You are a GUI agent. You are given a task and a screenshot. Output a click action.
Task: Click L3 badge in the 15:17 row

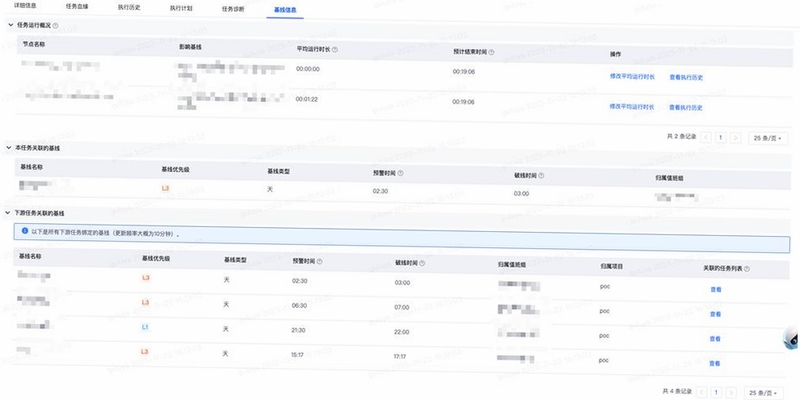145,352
